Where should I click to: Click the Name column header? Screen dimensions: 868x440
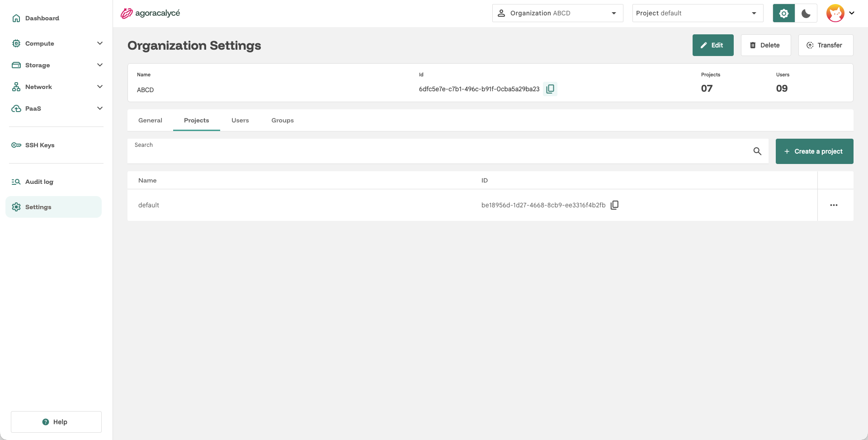tap(147, 180)
